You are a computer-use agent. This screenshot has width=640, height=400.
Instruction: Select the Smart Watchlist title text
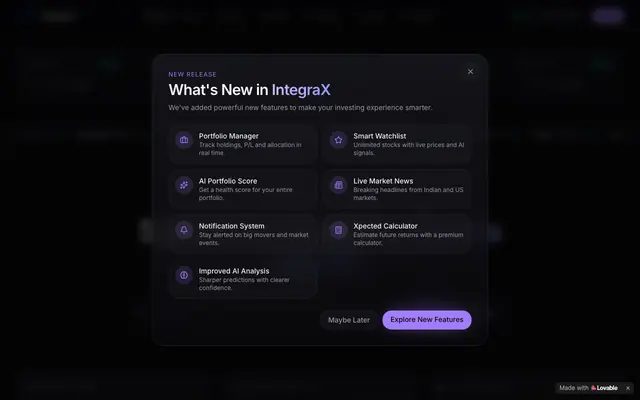click(x=380, y=136)
